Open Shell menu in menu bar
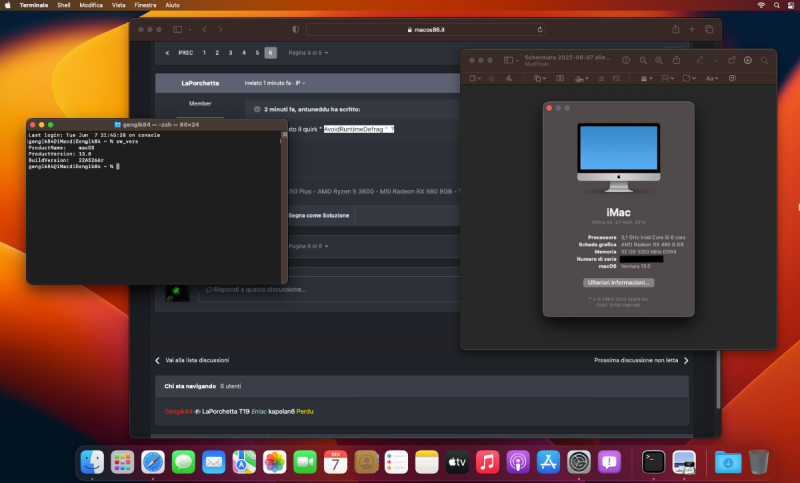The width and height of the screenshot is (800, 483). [x=64, y=5]
